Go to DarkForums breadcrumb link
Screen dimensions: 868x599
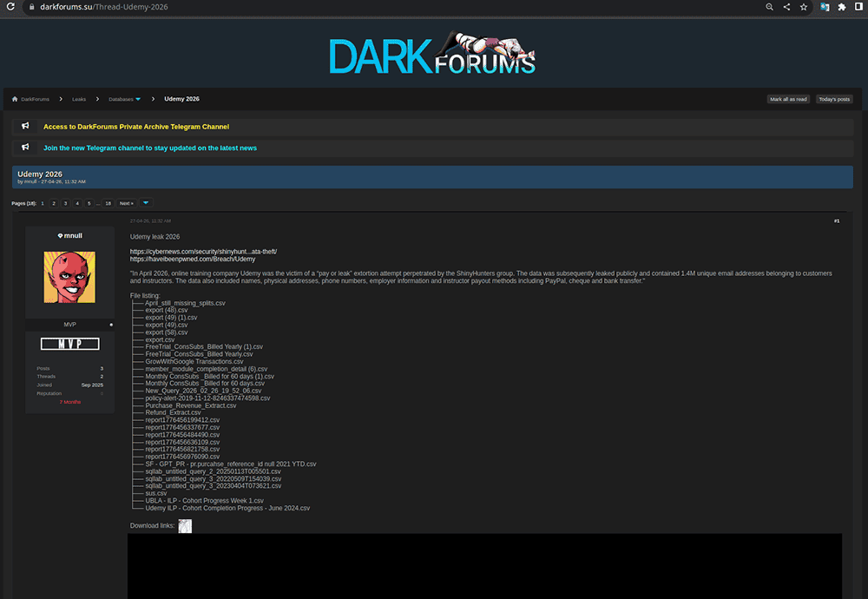point(35,99)
